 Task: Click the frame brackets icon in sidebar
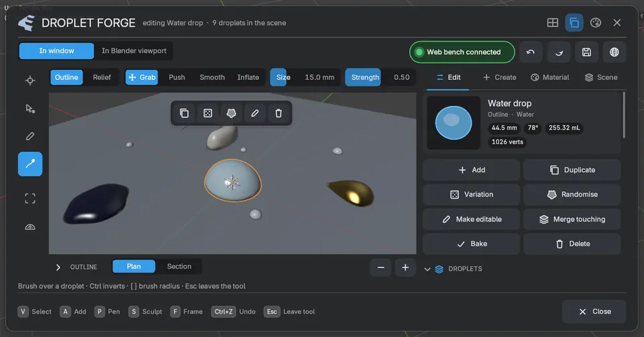30,199
